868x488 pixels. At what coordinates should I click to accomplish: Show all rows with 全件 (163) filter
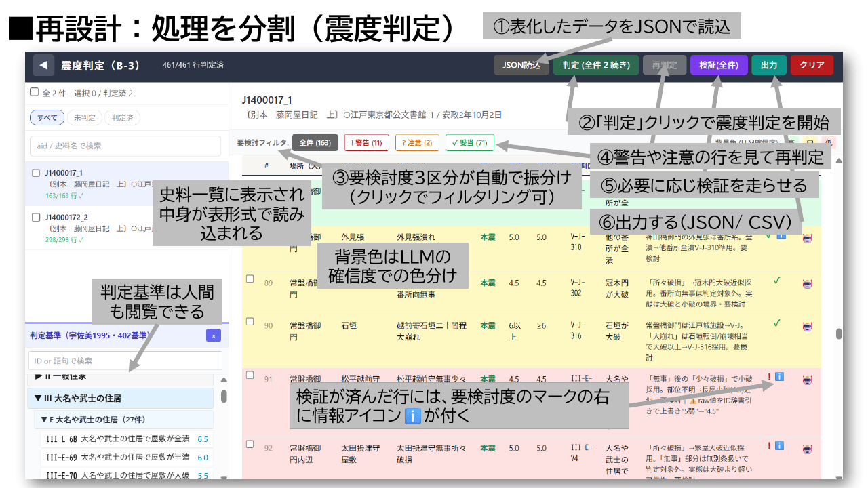pyautogui.click(x=315, y=143)
